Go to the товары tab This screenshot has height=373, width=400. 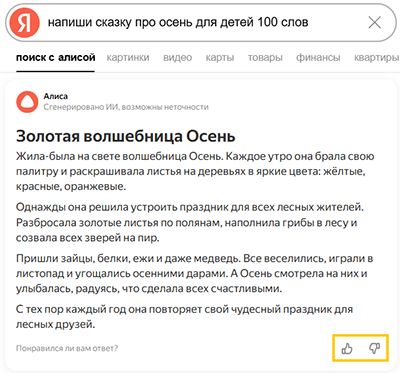tap(265, 58)
